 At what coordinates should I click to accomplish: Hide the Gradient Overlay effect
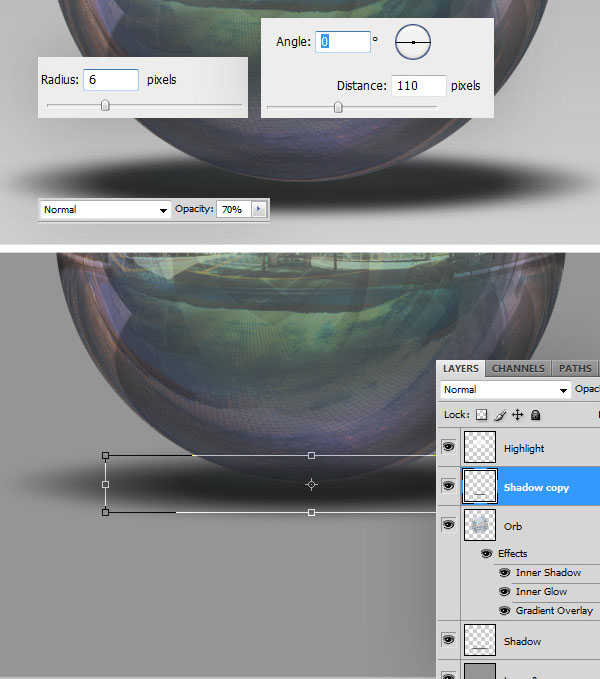click(504, 611)
